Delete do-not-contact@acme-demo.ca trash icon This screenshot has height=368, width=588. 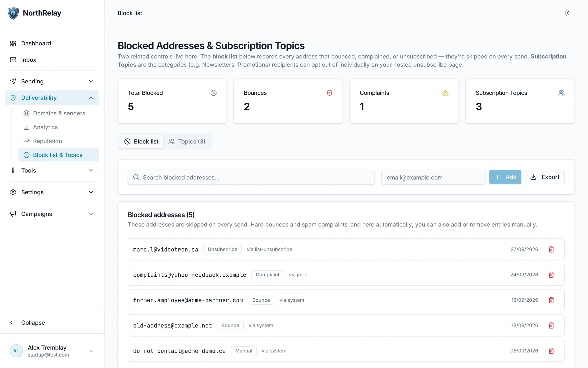click(x=551, y=351)
